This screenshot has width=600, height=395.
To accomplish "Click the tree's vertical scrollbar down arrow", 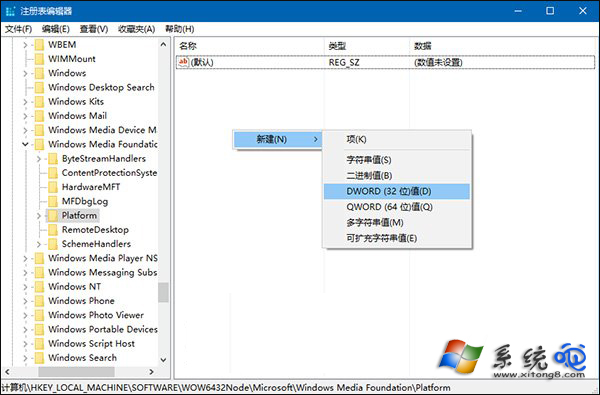I will pos(163,360).
